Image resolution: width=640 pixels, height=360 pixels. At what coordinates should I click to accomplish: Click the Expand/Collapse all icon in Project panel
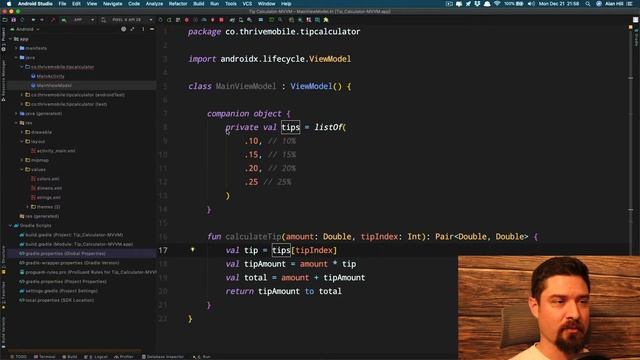point(132,29)
